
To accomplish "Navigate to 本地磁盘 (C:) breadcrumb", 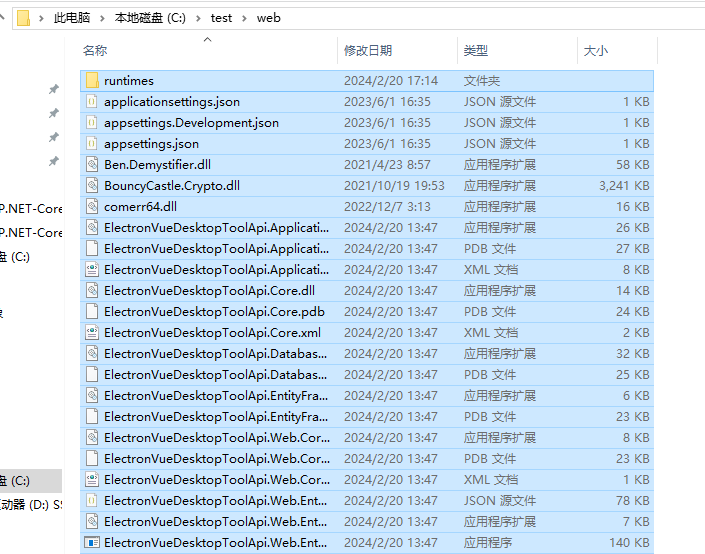I will pyautogui.click(x=150, y=18).
